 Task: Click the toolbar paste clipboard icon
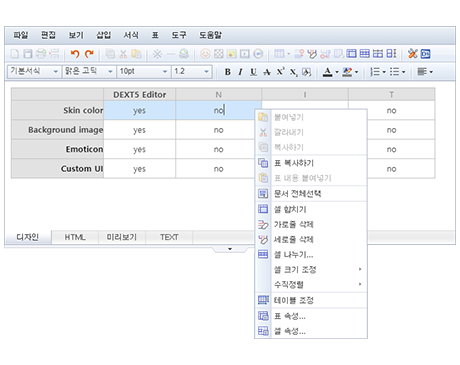tap(136, 53)
